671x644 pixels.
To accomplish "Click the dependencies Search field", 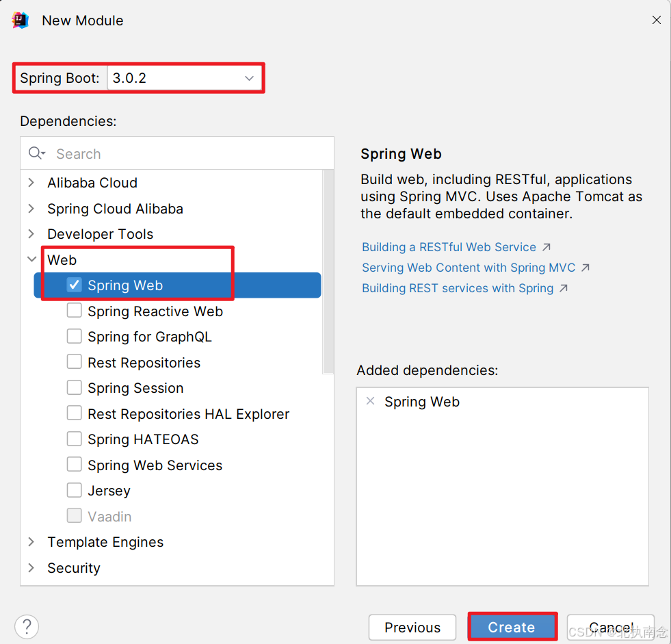I will coord(177,153).
